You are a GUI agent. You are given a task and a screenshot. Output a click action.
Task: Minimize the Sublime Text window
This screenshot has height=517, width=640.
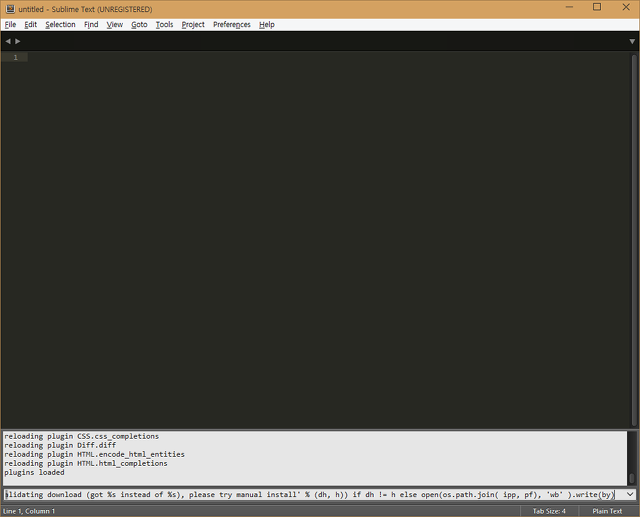pos(569,7)
